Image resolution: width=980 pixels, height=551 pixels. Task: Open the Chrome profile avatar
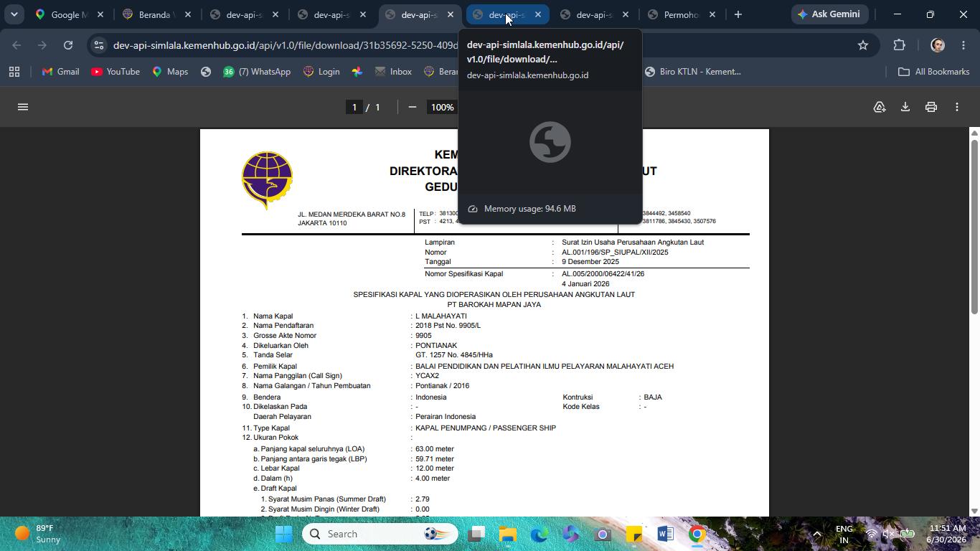(x=937, y=45)
